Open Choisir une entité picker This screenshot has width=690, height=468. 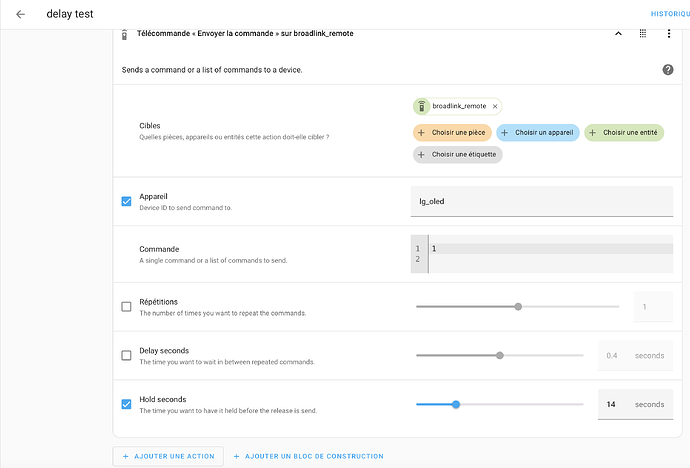(x=624, y=132)
